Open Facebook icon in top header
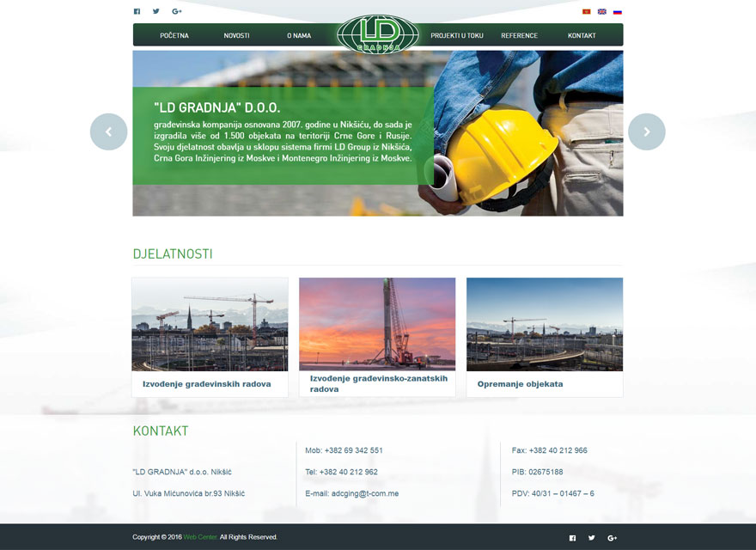The height and width of the screenshot is (550, 756). [x=137, y=11]
